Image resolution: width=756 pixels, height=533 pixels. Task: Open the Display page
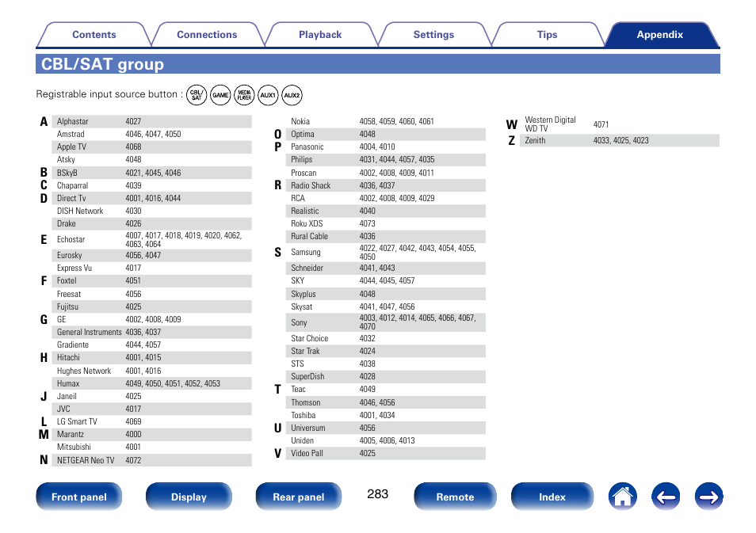coord(189,497)
